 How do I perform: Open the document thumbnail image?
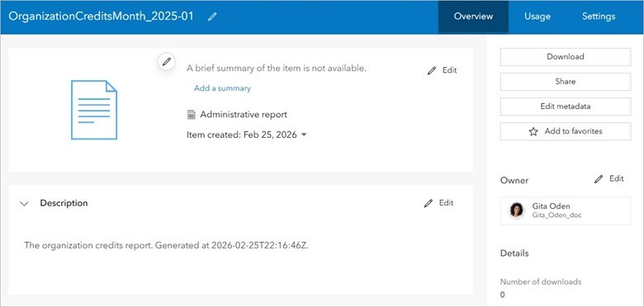click(x=94, y=110)
